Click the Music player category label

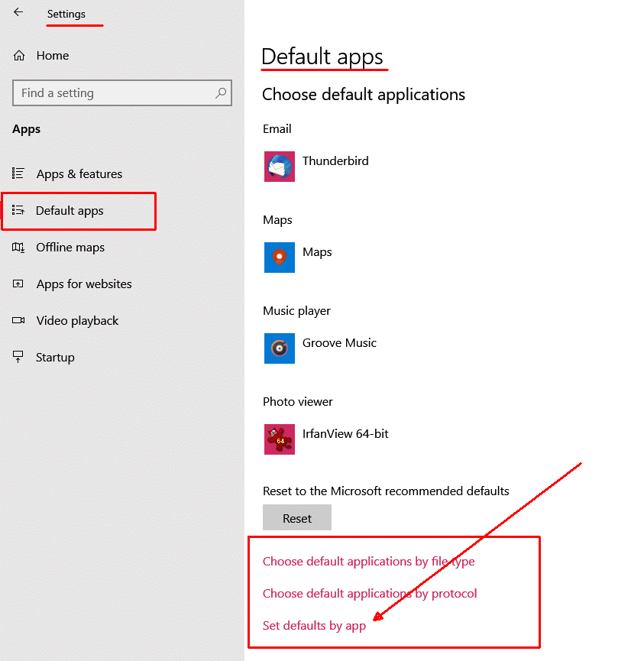tap(296, 311)
